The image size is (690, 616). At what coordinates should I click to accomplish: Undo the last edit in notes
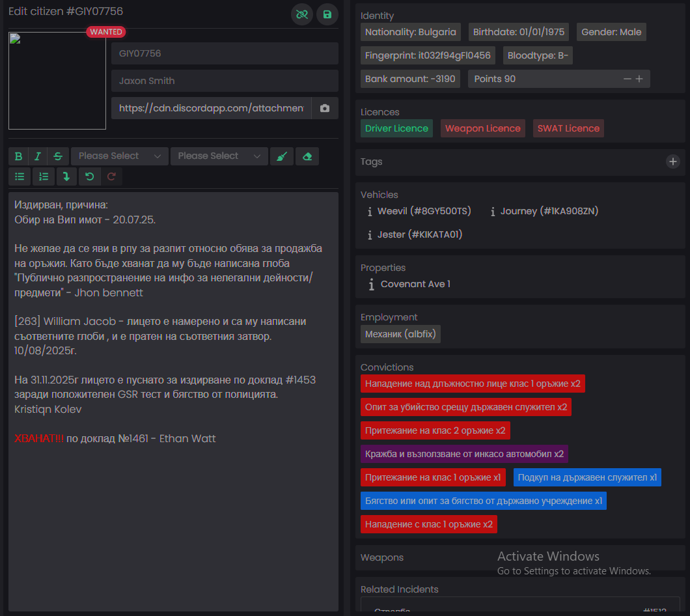click(x=89, y=176)
